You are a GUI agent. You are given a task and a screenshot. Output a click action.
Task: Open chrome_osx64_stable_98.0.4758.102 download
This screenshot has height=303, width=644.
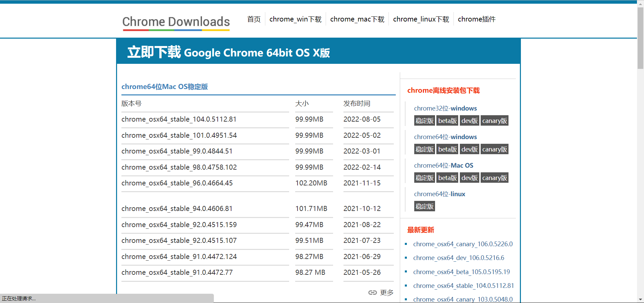click(x=179, y=167)
